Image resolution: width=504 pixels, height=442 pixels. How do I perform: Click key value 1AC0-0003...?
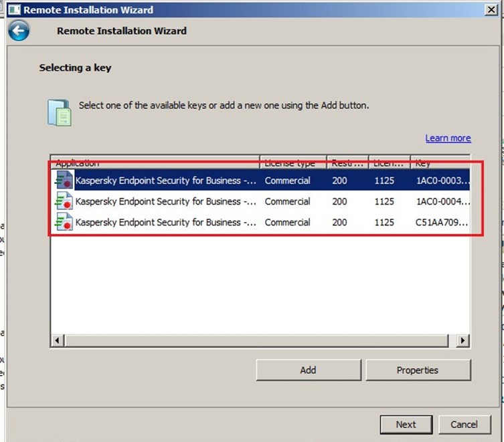tap(442, 181)
